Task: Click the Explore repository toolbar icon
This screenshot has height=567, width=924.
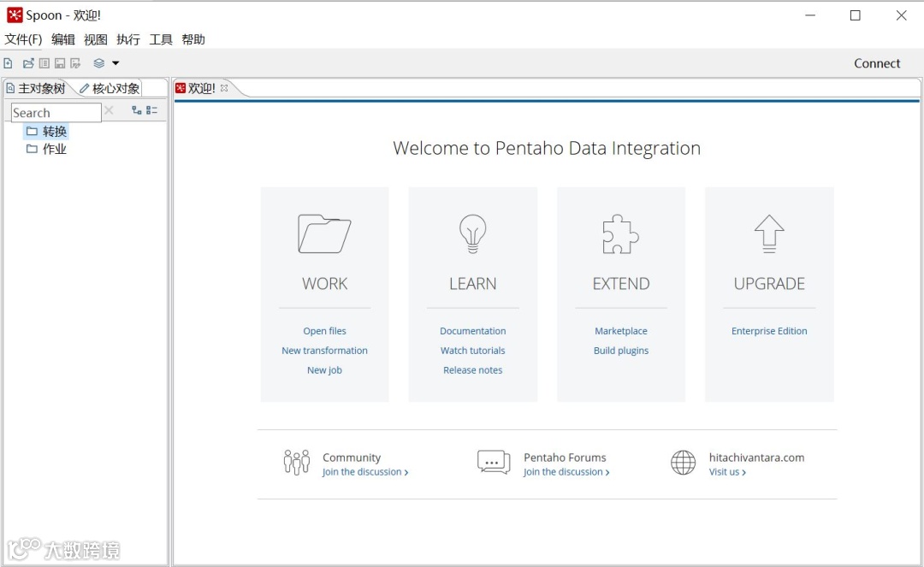Action: (44, 63)
